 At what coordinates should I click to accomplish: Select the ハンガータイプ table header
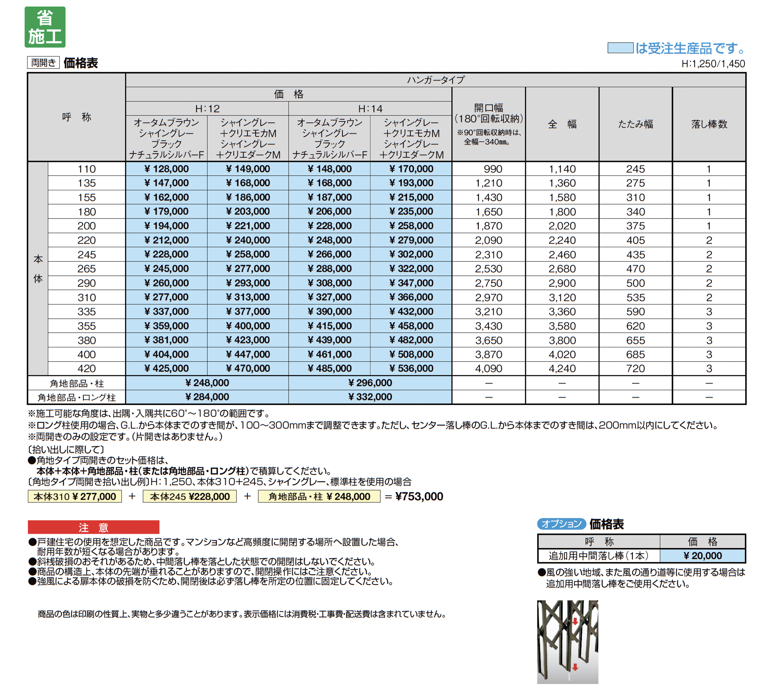[436, 80]
